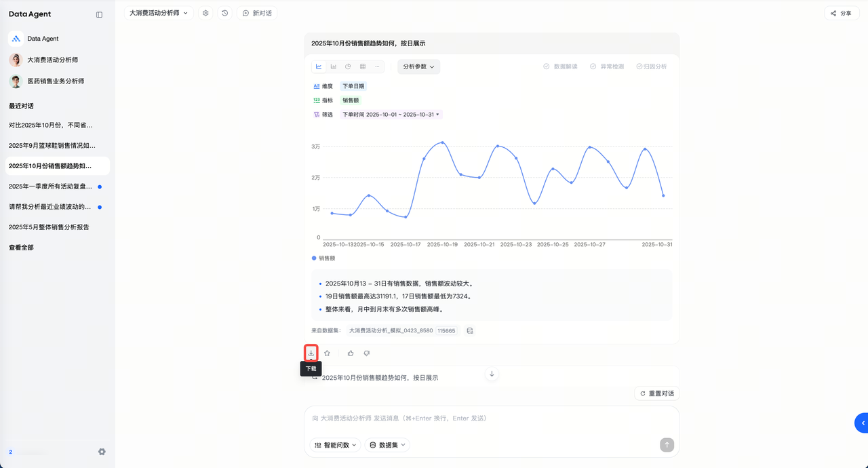Expand the 分析参数 dropdown
This screenshot has height=468, width=868.
tap(418, 66)
